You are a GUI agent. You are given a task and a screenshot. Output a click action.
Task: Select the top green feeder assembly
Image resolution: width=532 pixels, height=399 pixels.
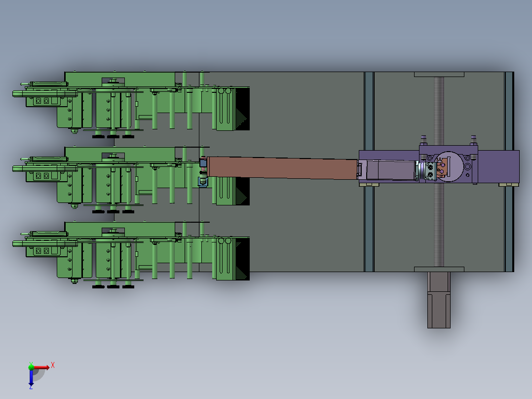131,104
